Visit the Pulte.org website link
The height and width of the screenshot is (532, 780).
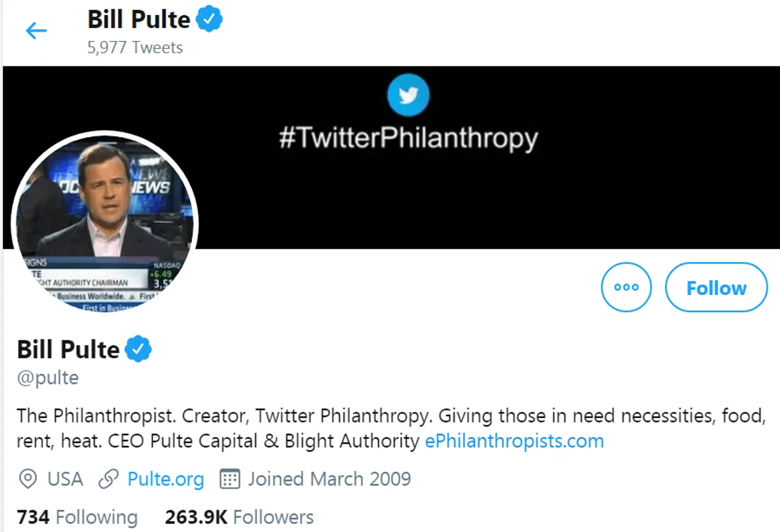[x=165, y=479]
